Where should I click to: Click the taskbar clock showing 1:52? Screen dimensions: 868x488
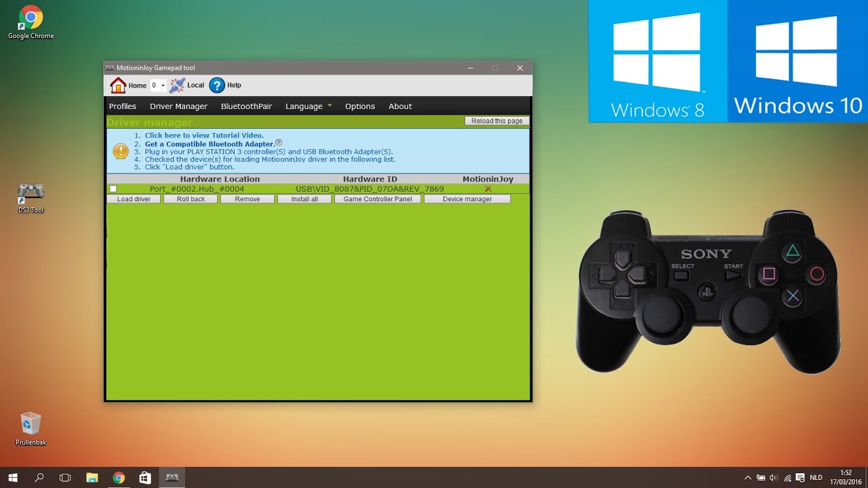[846, 477]
